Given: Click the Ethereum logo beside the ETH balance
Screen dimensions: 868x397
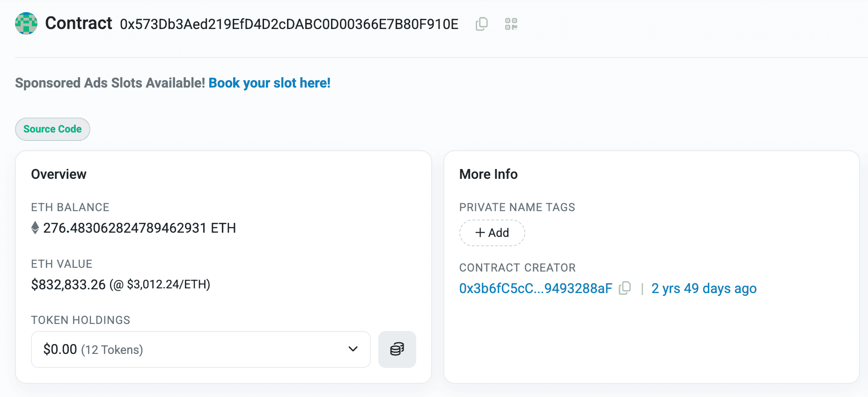Looking at the screenshot, I should tap(35, 228).
